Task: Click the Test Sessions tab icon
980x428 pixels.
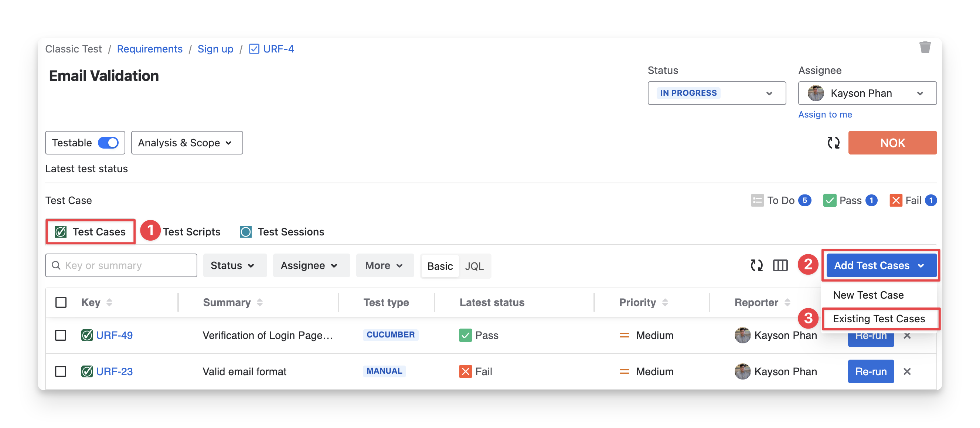Action: tap(246, 232)
